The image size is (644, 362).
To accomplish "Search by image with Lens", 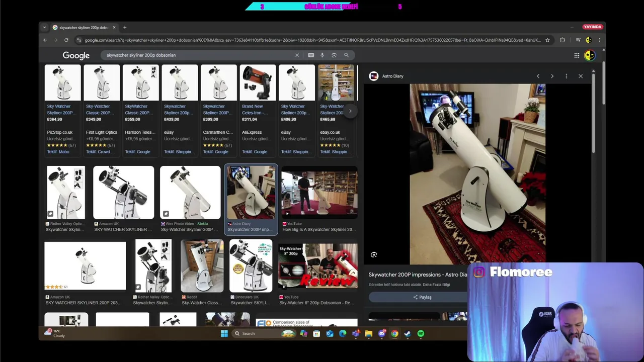I will point(334,55).
